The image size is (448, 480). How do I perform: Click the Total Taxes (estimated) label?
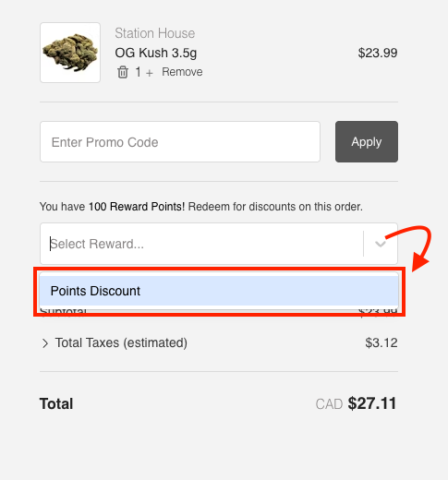(121, 342)
